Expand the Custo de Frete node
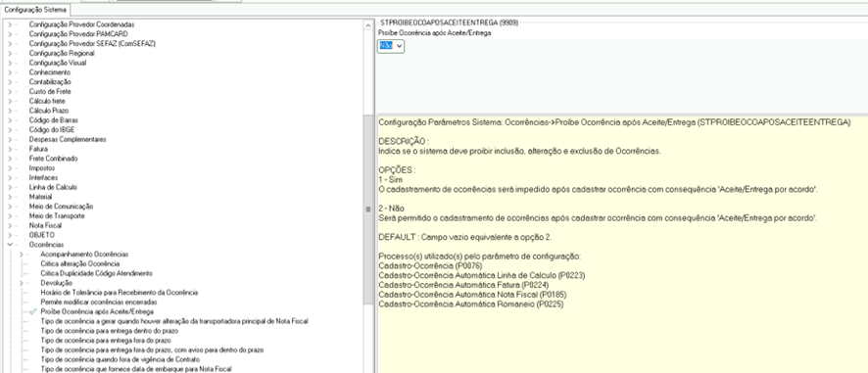This screenshot has height=373, width=868. click(x=10, y=92)
